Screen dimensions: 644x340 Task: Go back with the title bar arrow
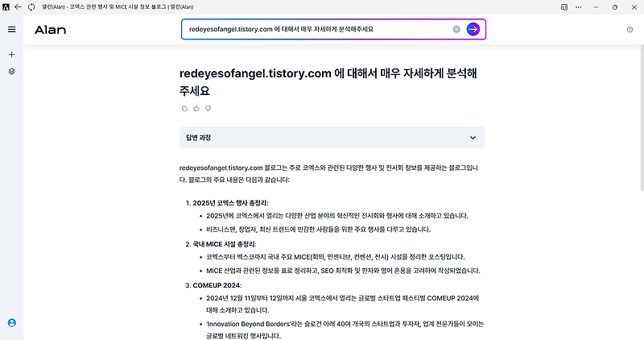coord(18,7)
